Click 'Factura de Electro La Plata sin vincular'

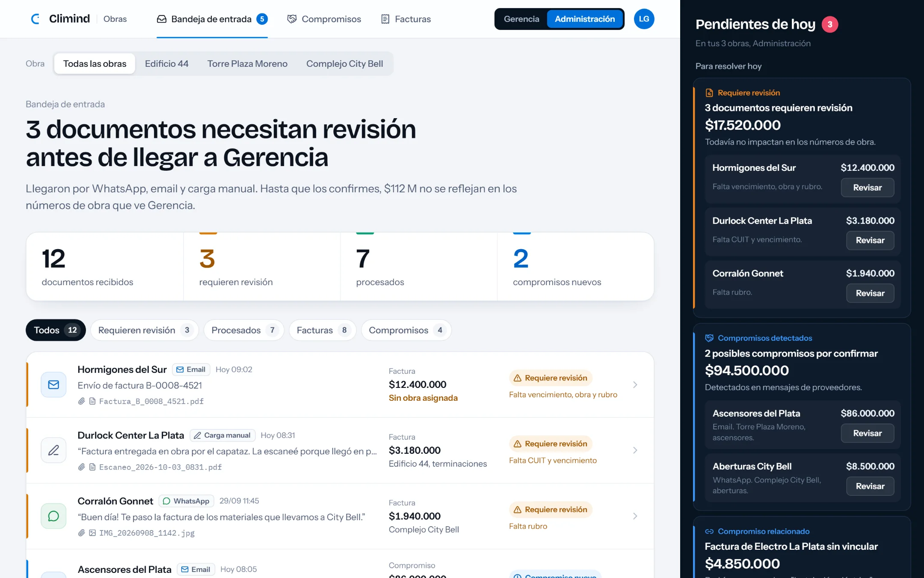click(x=791, y=546)
